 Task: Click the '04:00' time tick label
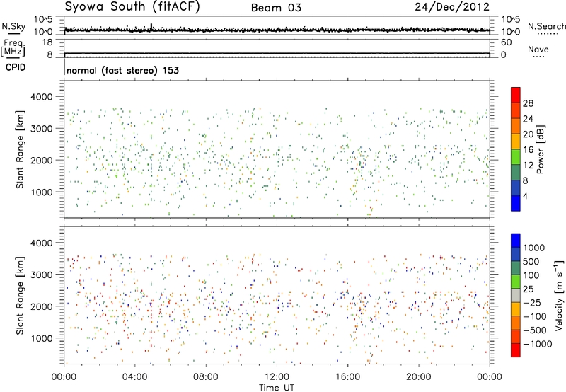click(135, 377)
